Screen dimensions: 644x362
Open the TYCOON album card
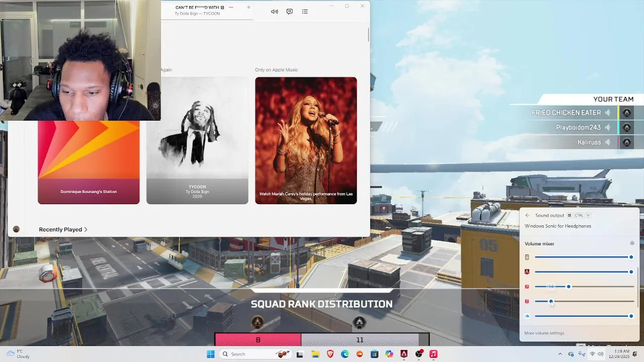197,141
